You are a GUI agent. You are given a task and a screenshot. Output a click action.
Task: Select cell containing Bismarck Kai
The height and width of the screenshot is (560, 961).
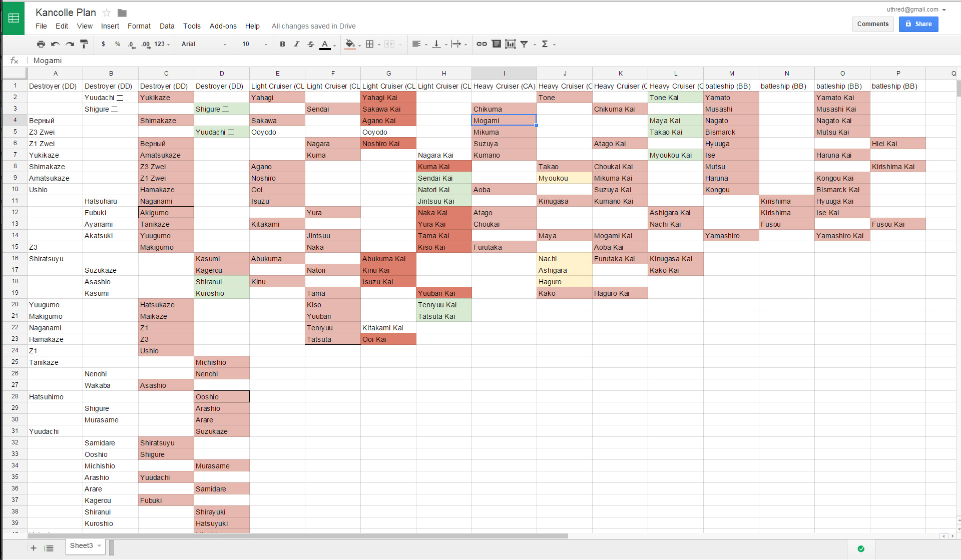(x=842, y=190)
